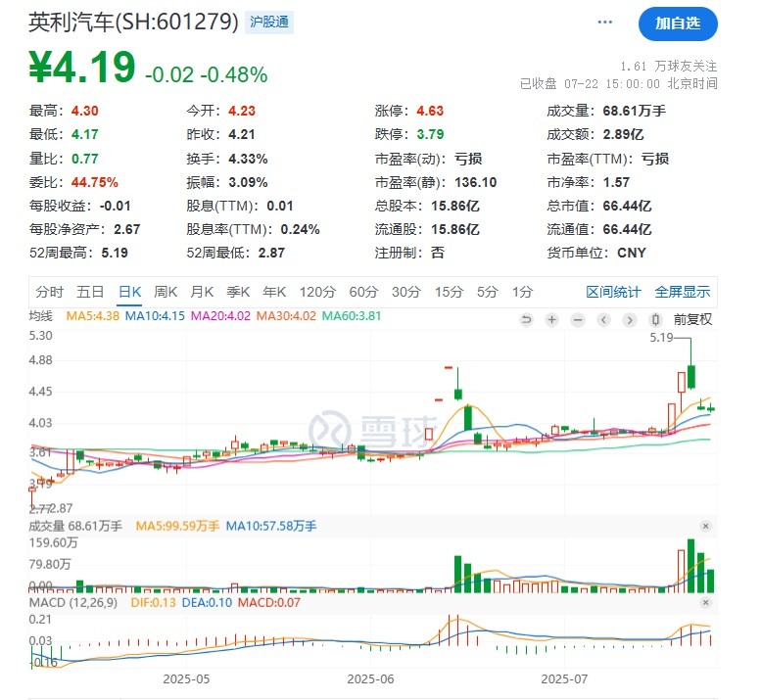Open 全屏显示 fullscreen chart view

683,292
